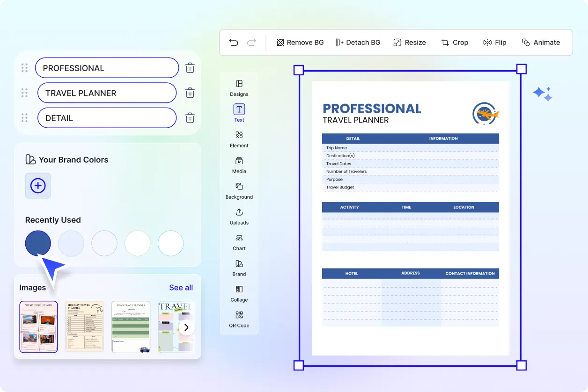Image resolution: width=588 pixels, height=392 pixels.
Task: Select the dark blue recently used color
Action: tap(38, 243)
